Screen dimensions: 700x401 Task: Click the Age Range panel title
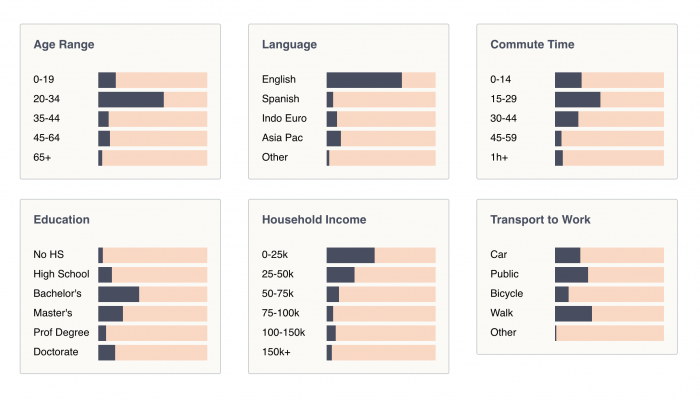(64, 45)
